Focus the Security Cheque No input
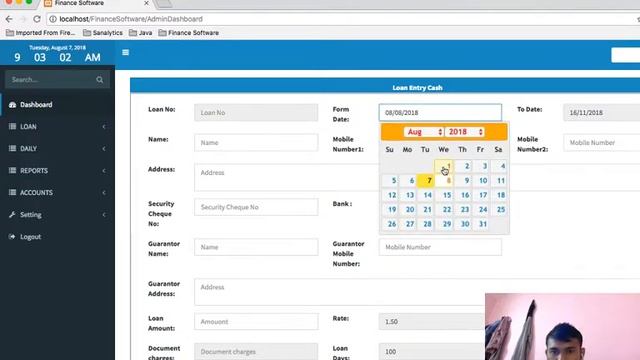Viewport: 640px width, 360px height. (x=256, y=207)
